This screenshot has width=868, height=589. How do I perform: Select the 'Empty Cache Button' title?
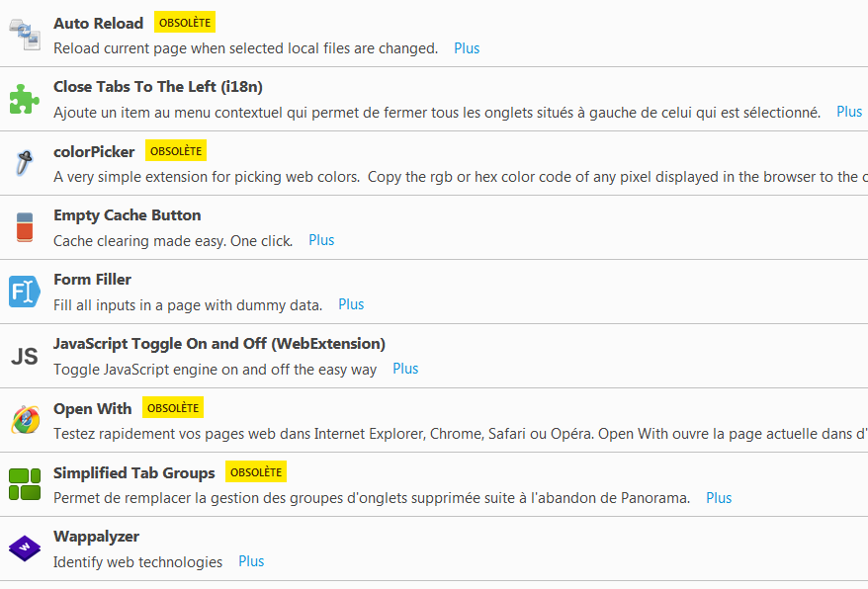tap(128, 214)
